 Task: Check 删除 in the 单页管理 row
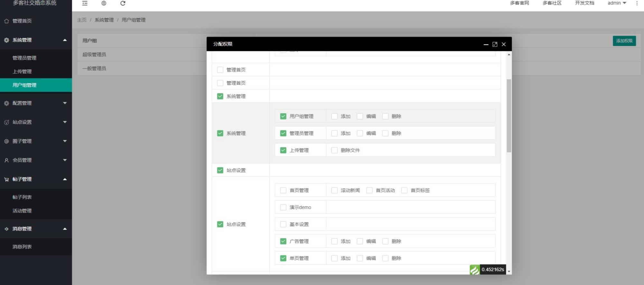(x=385, y=258)
